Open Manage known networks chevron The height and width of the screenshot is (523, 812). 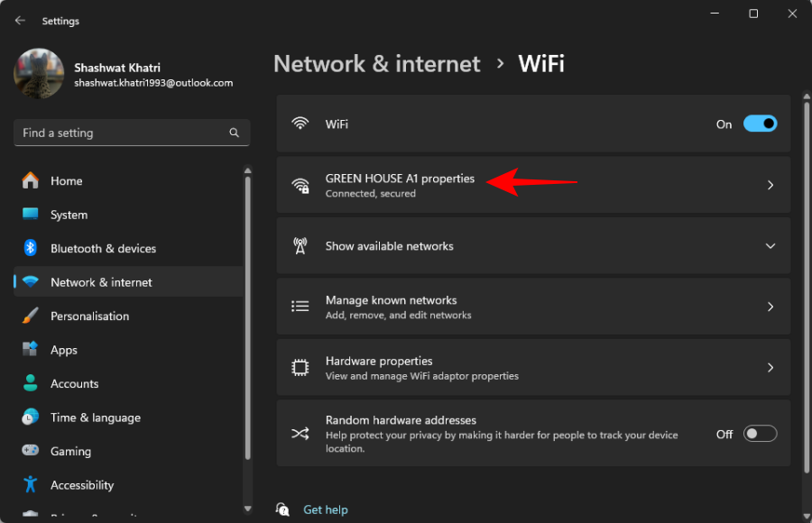click(770, 307)
